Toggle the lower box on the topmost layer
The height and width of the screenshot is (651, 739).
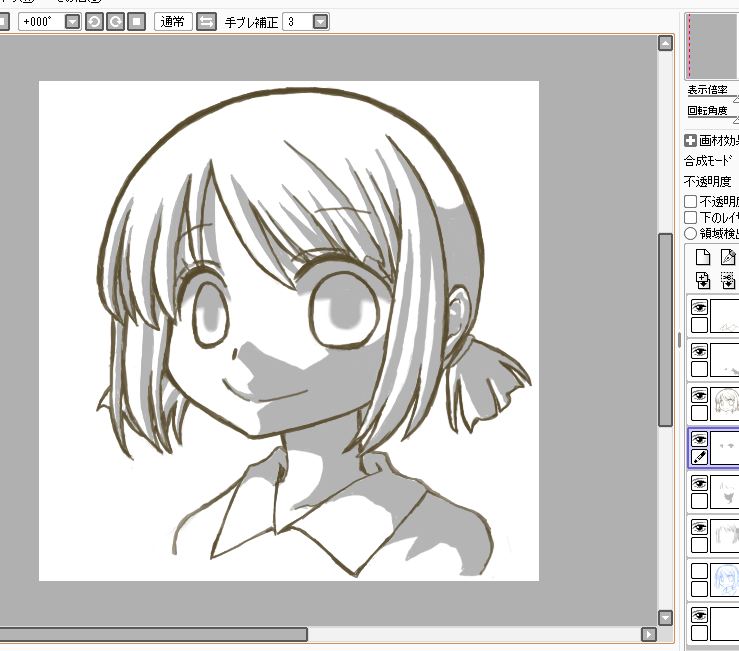[699, 325]
